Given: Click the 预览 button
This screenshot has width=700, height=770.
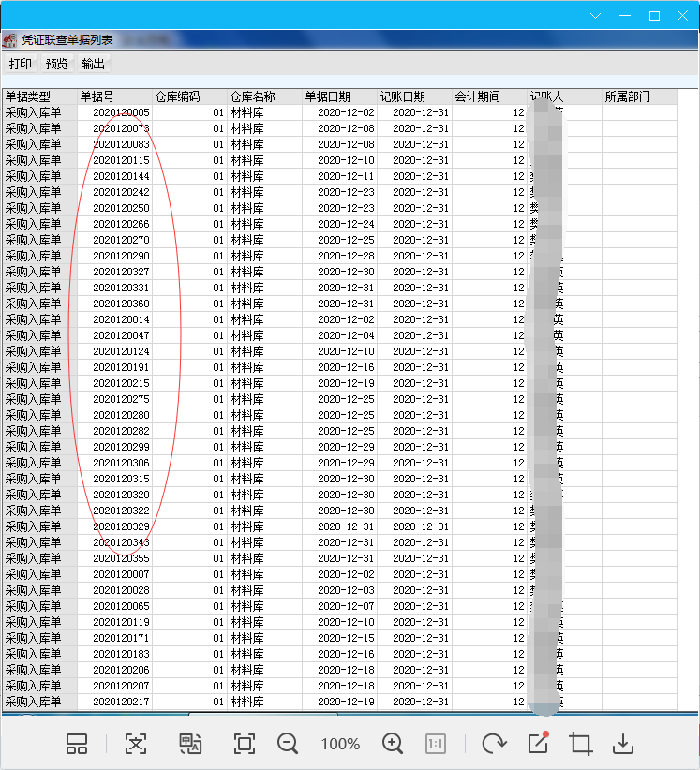Looking at the screenshot, I should pos(56,64).
